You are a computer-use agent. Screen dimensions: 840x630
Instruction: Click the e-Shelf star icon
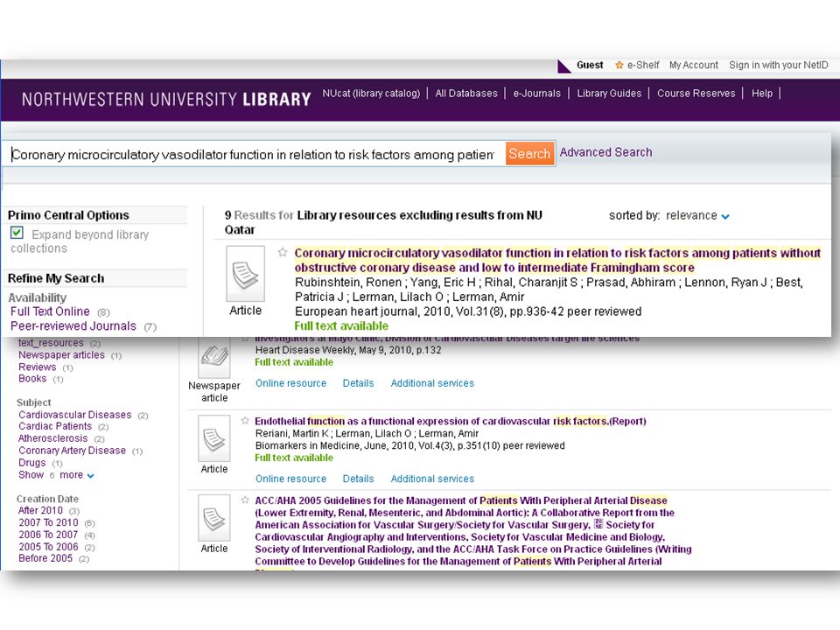(619, 65)
